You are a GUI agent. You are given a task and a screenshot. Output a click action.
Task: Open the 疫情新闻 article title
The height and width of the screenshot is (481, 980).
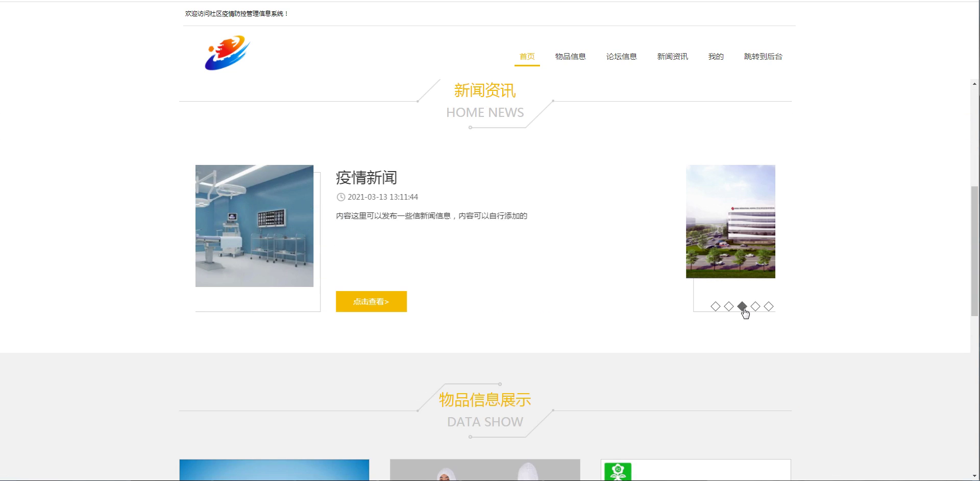pos(366,178)
